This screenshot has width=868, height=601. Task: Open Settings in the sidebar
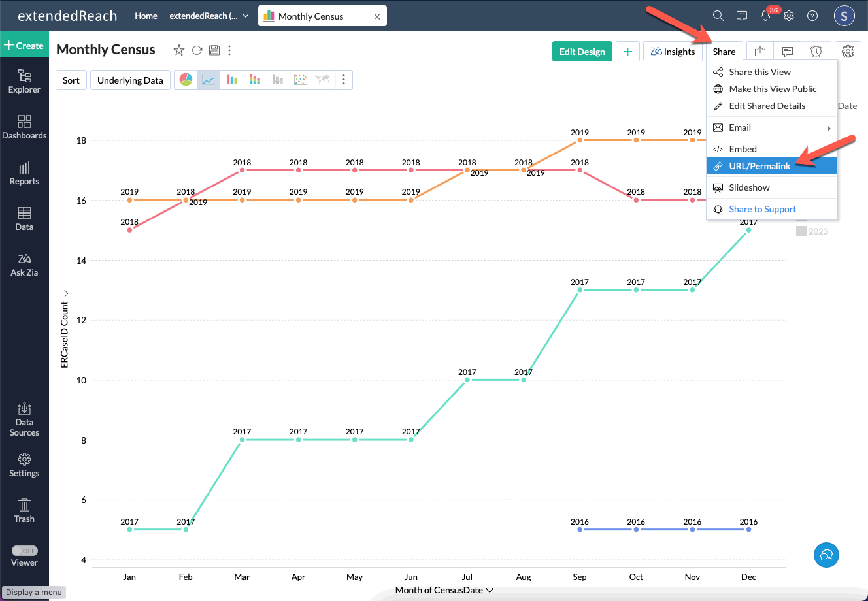(24, 465)
